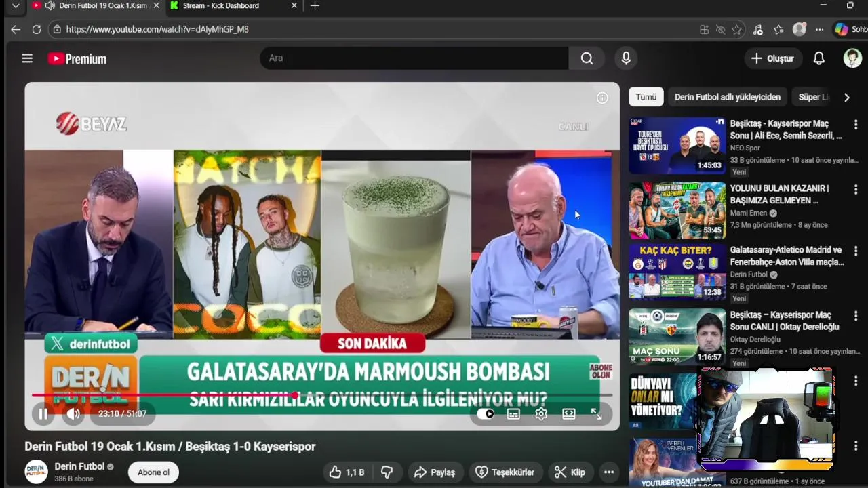868x488 pixels.
Task: Click the Paylaş share button
Action: coord(435,472)
